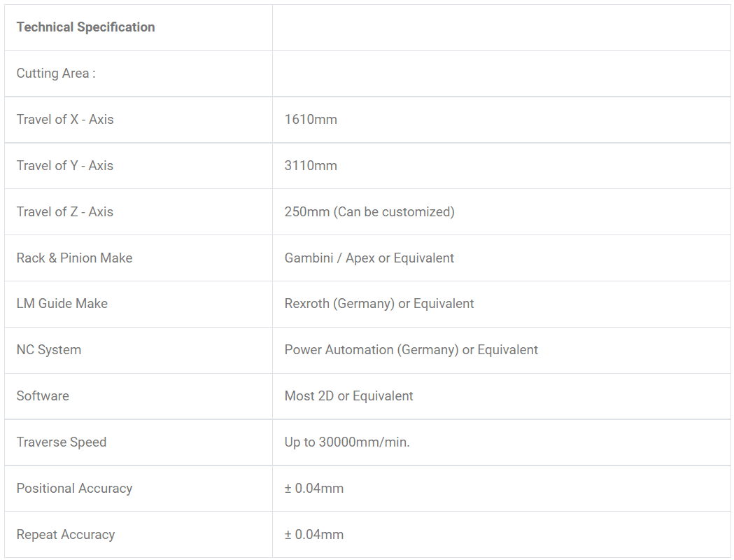The width and height of the screenshot is (734, 560).
Task: Select the Cutting Area row label
Action: [56, 73]
